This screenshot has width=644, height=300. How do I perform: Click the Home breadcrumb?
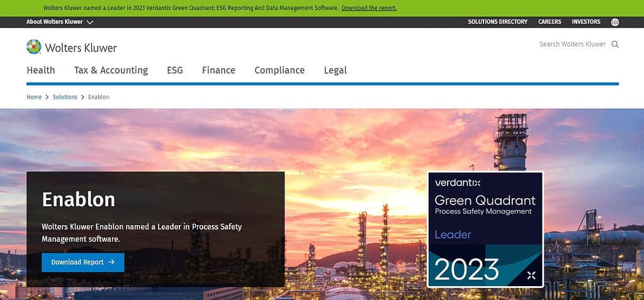click(x=34, y=97)
